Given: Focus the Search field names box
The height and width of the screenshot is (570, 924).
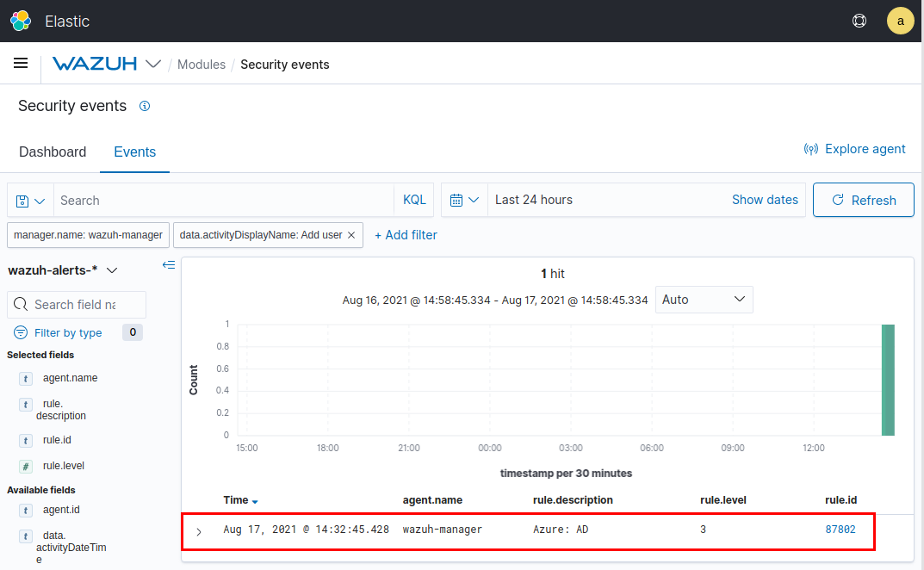Looking at the screenshot, I should 77,304.
